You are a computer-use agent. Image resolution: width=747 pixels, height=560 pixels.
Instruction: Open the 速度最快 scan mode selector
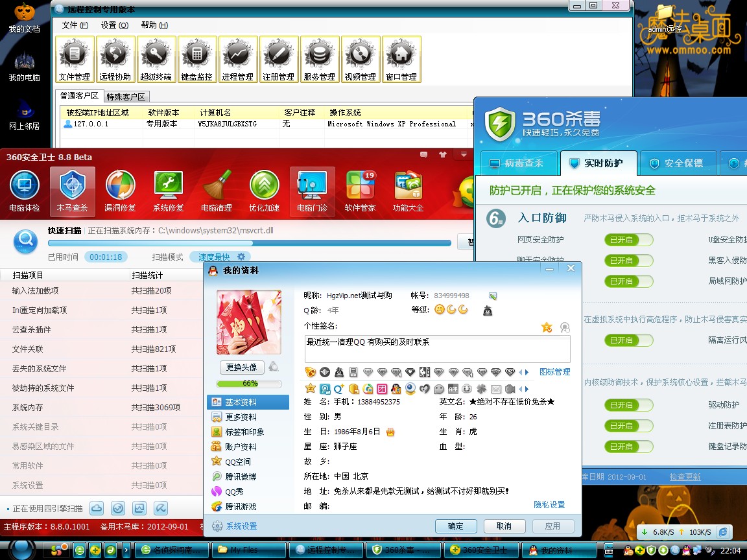tap(220, 257)
